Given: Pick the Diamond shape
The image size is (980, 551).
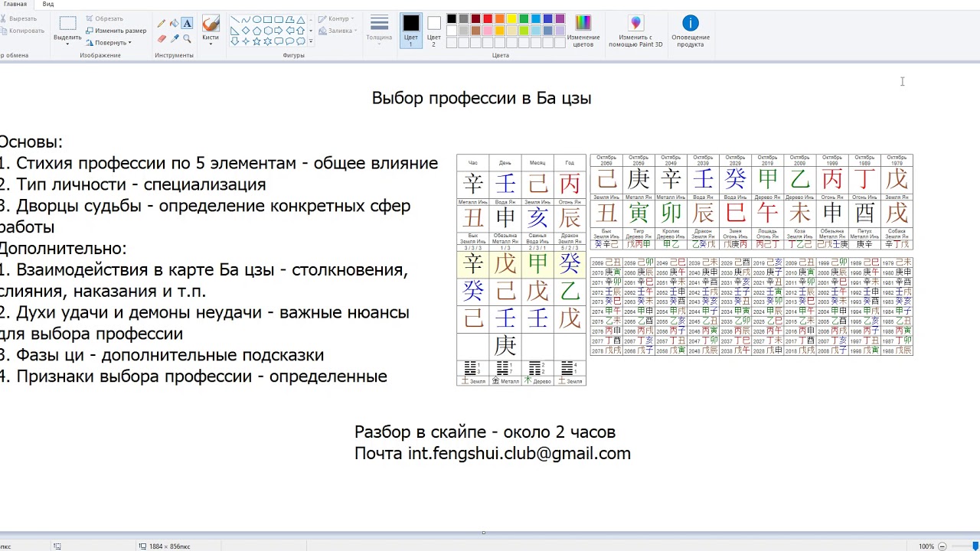Looking at the screenshot, I should [246, 31].
